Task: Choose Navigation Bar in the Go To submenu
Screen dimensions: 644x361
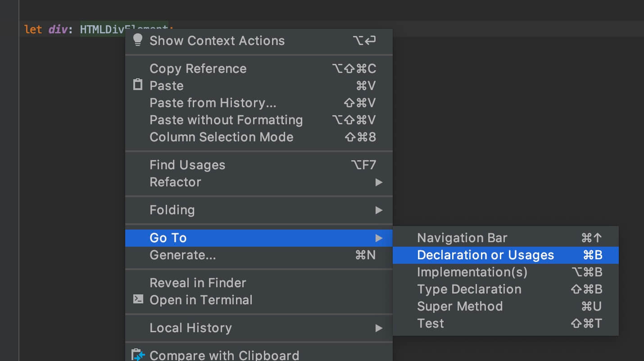Action: pyautogui.click(x=506, y=238)
